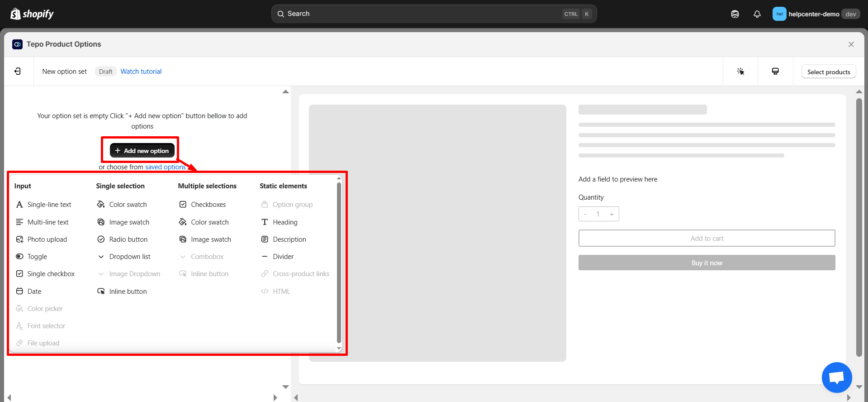Click the exit icon beside New option set
The image size is (868, 402).
click(18, 72)
